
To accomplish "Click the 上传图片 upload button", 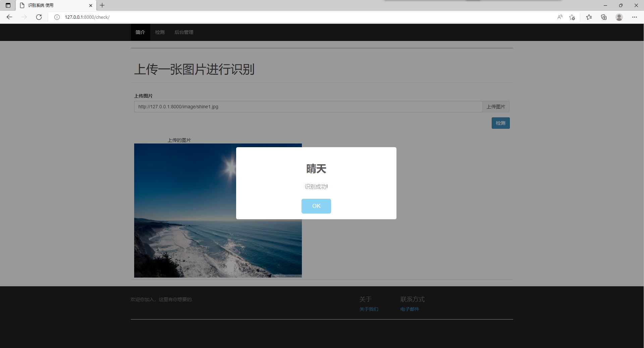I will point(496,107).
